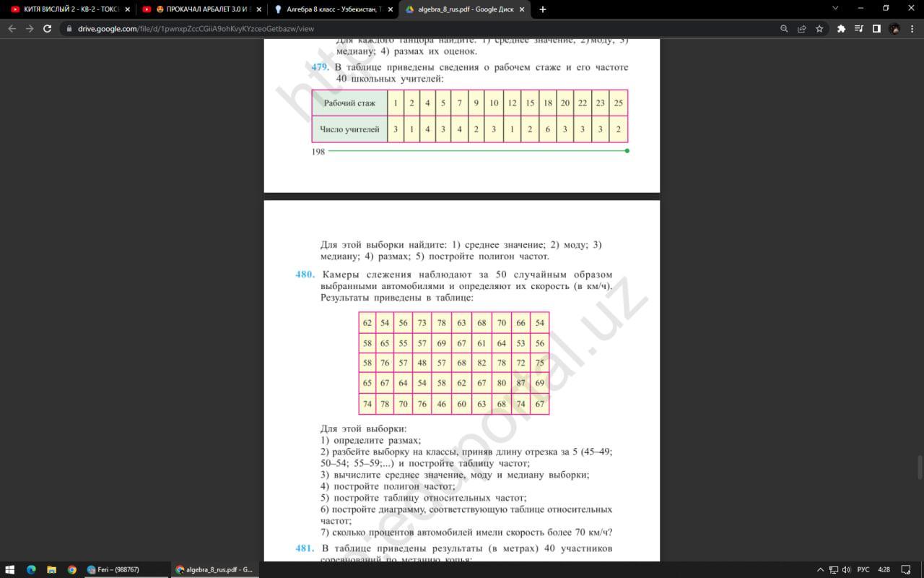Bookmark this page with the star

click(819, 29)
